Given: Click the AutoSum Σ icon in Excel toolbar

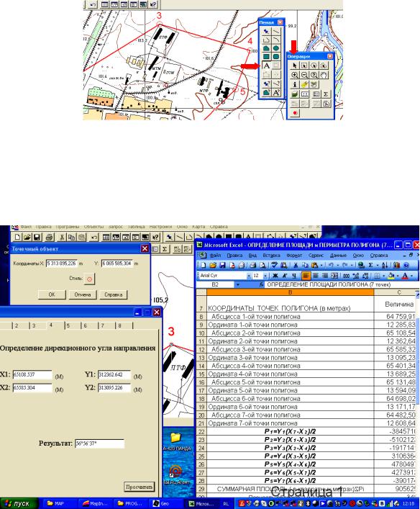Looking at the screenshot, I should (x=370, y=266).
